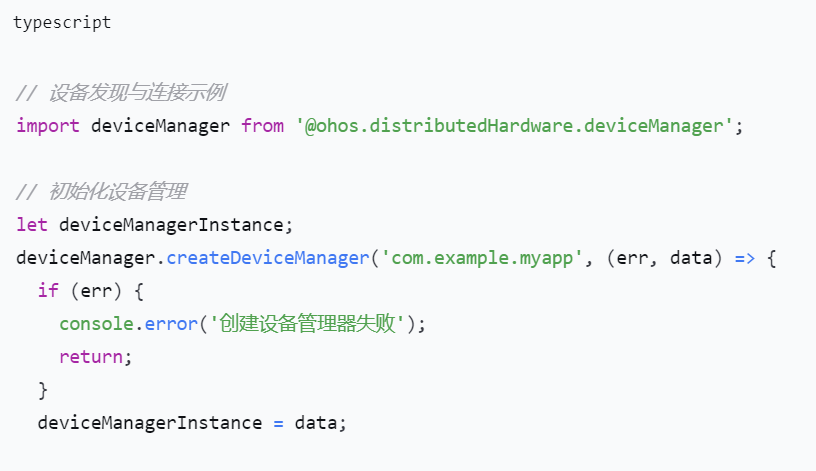
Task: Select the '@ohos.distributedHardware.deviceManager' module string
Action: 514,126
